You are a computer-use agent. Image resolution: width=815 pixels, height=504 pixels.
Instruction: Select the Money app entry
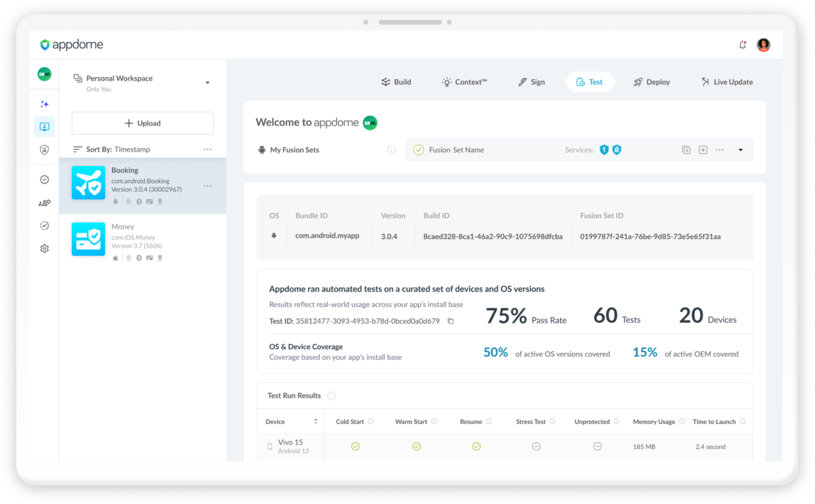143,242
